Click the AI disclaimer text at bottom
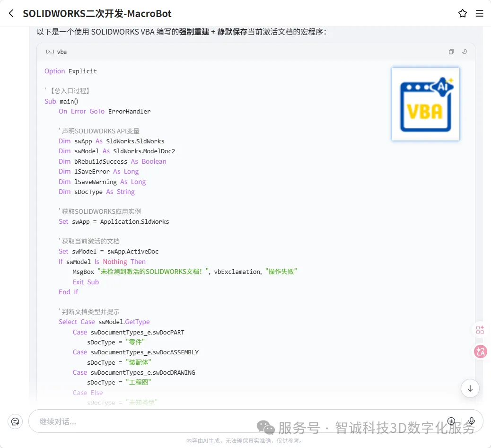The image size is (491, 448). tap(245, 441)
